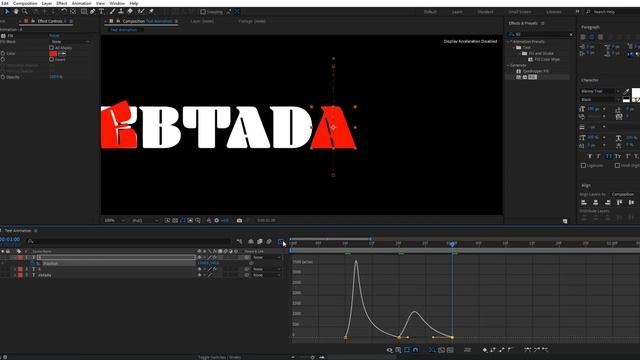640x360 pixels.
Task: Select the Horizontal Type tool
Action: [x=101, y=11]
